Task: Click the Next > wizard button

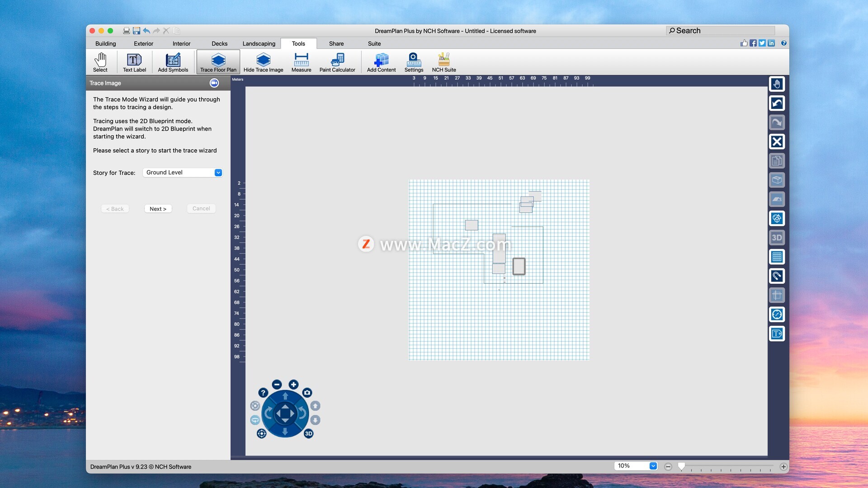Action: pyautogui.click(x=158, y=209)
